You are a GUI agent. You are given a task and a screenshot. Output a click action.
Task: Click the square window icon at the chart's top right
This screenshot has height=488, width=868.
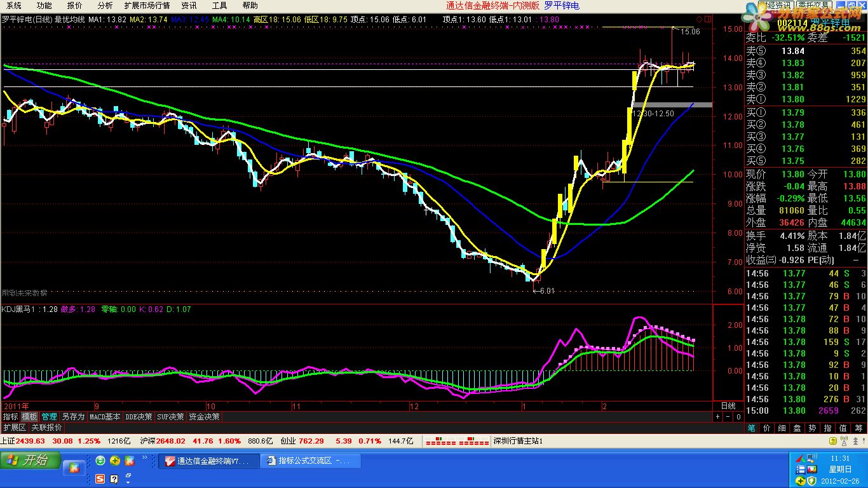(707, 19)
